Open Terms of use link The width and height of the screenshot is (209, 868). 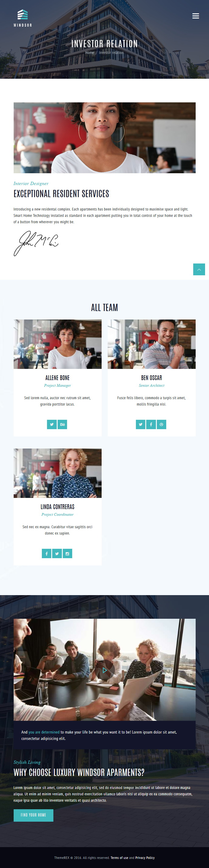click(119, 858)
